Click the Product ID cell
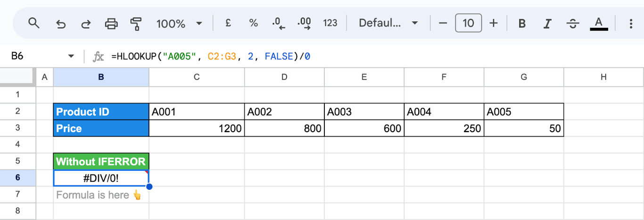644x220 pixels. pyautogui.click(x=101, y=111)
